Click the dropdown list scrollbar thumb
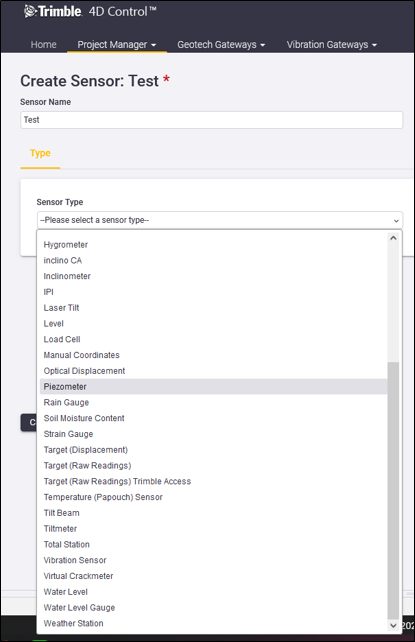 [393, 491]
